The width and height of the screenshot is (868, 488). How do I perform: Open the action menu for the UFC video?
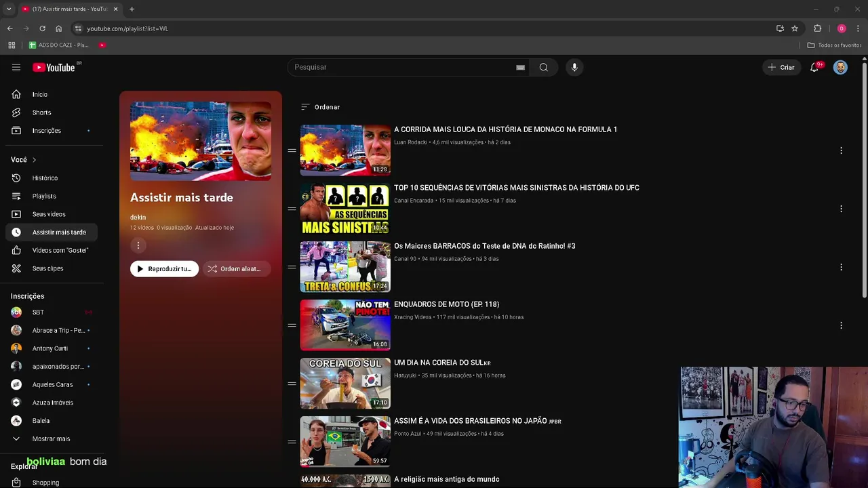coord(841,209)
